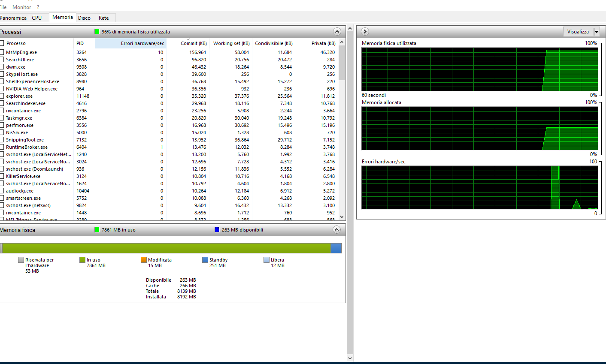Check the explorer.exe process checkbox
This screenshot has height=364, width=606.
[x=2, y=96]
